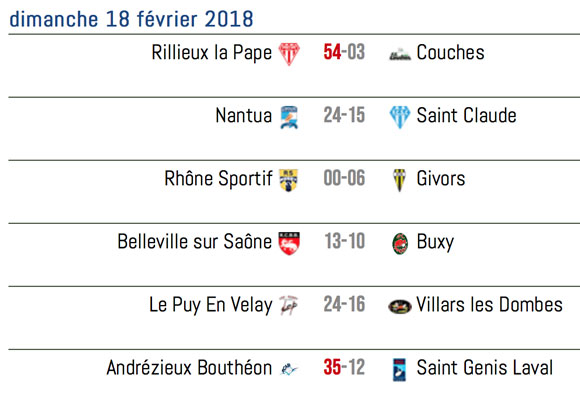
Task: Select the Le Puy En Velay logo
Action: (x=289, y=305)
